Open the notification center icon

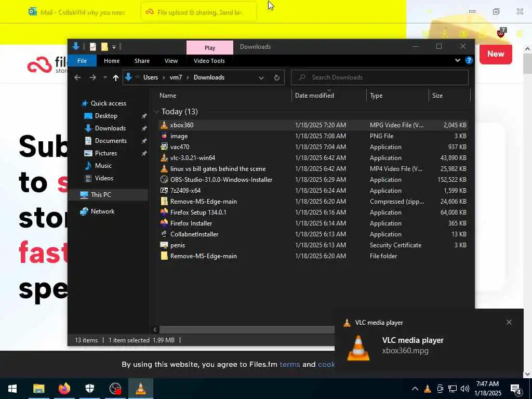(x=515, y=389)
